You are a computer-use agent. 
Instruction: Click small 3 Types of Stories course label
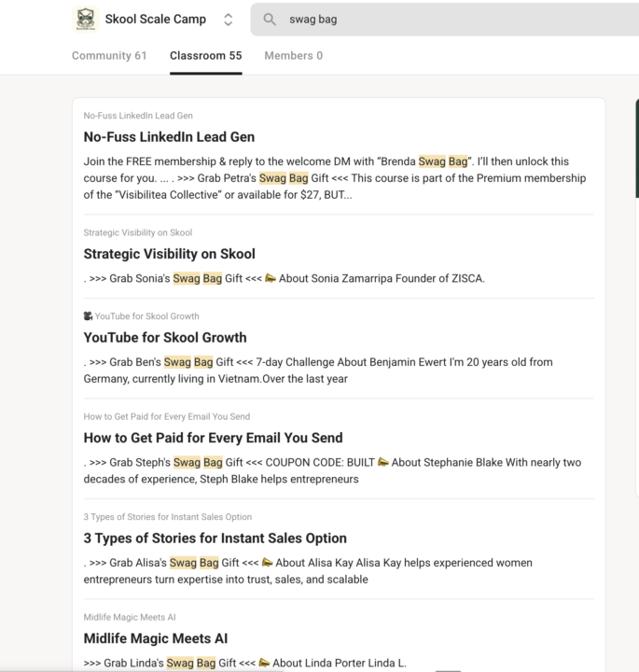point(168,517)
